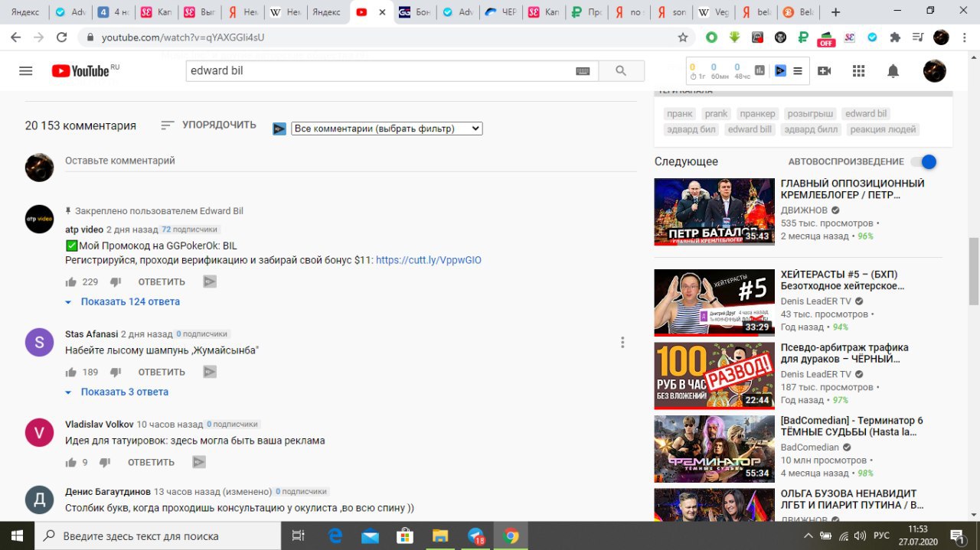
Task: Click extension icon beside Stas Afanasi's reply button
Action: 210,372
